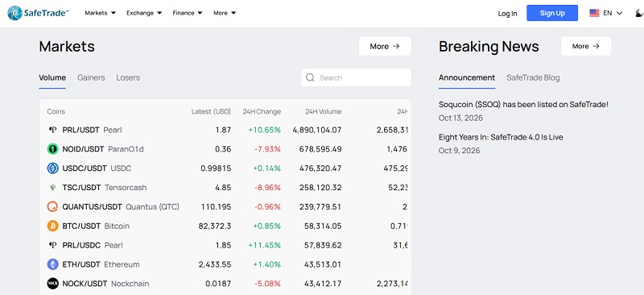Image resolution: width=644 pixels, height=295 pixels.
Task: Select the Announcement tab
Action: click(x=467, y=77)
